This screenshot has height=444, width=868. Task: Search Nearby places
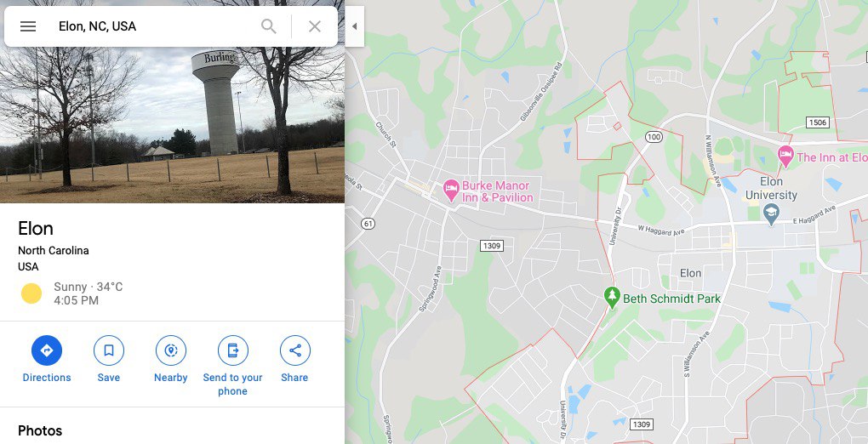click(170, 360)
